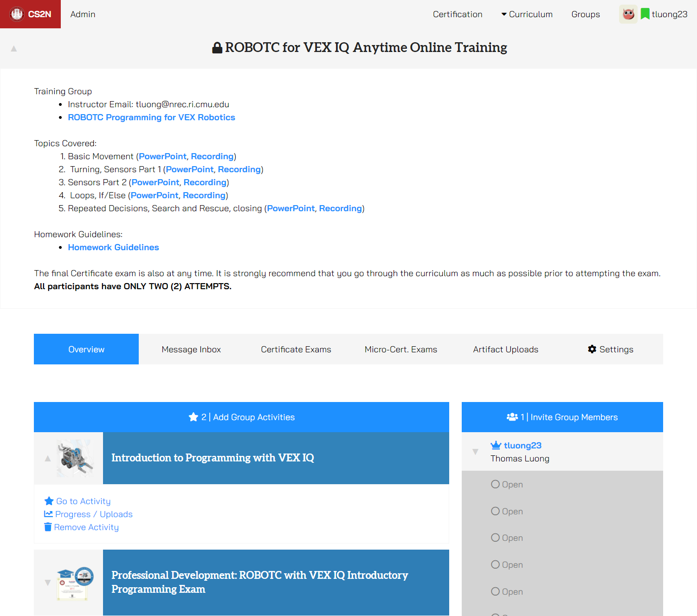Click the people icon in Invite Group Members
The image size is (697, 616).
pos(512,417)
